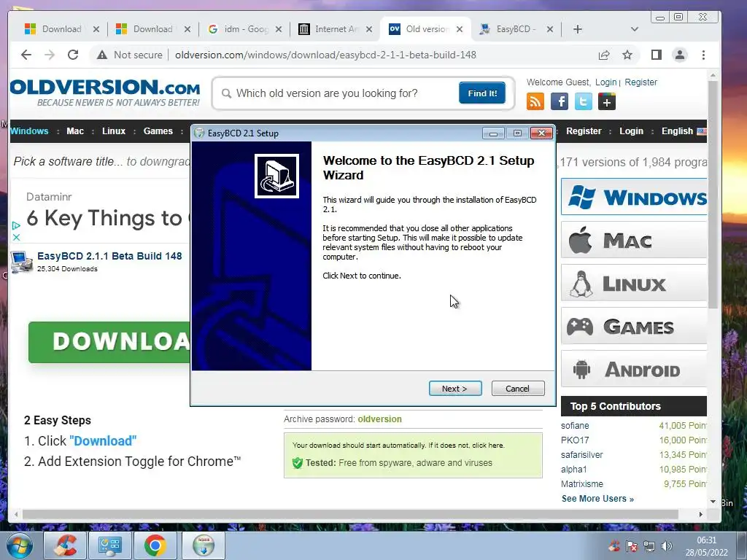Image resolution: width=747 pixels, height=560 pixels.
Task: Open the EasyBCD installer taskbar icon
Action: [204, 545]
